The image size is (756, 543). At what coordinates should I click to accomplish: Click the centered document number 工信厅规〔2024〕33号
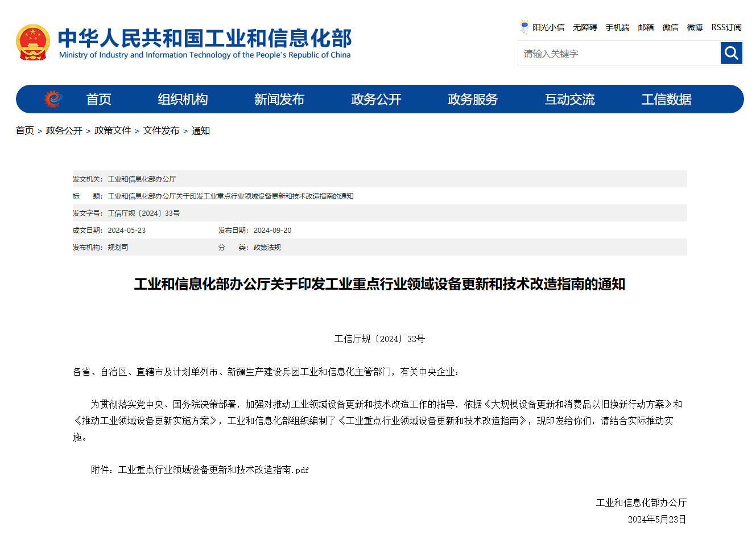click(x=379, y=339)
